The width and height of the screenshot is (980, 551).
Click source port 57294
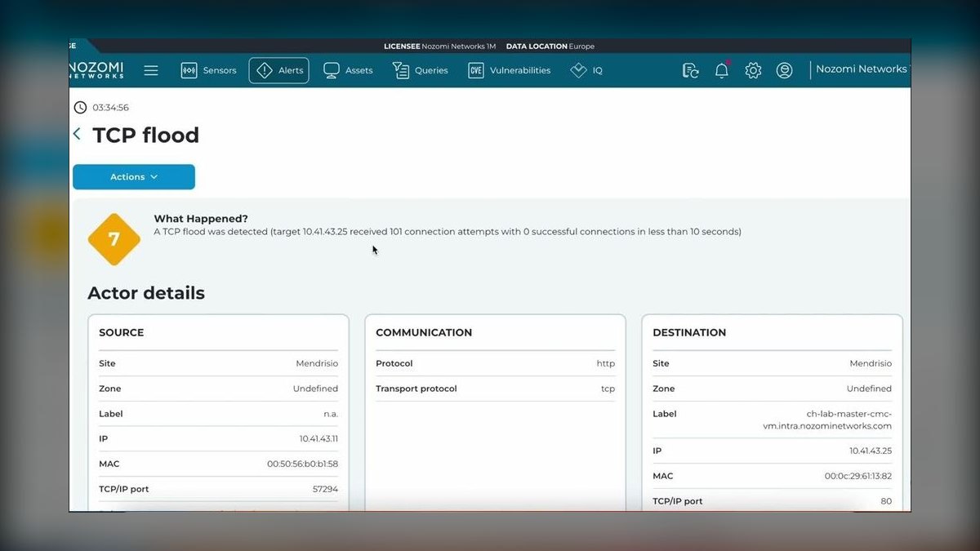[324, 489]
